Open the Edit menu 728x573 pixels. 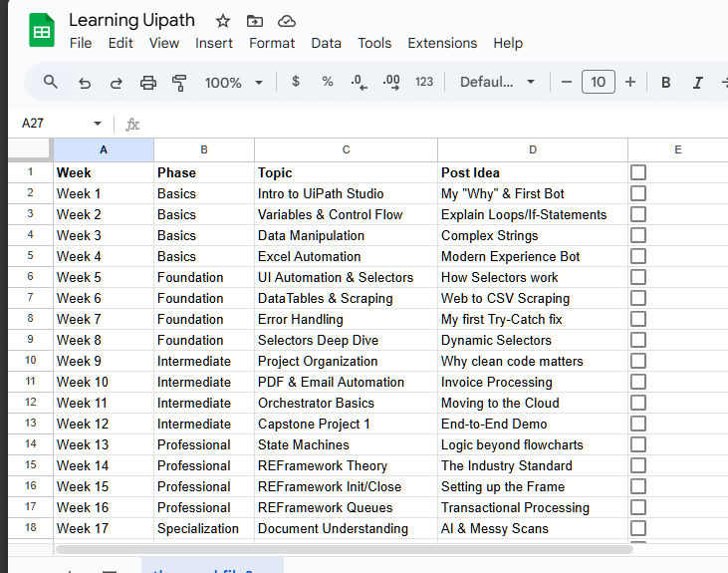coord(121,43)
